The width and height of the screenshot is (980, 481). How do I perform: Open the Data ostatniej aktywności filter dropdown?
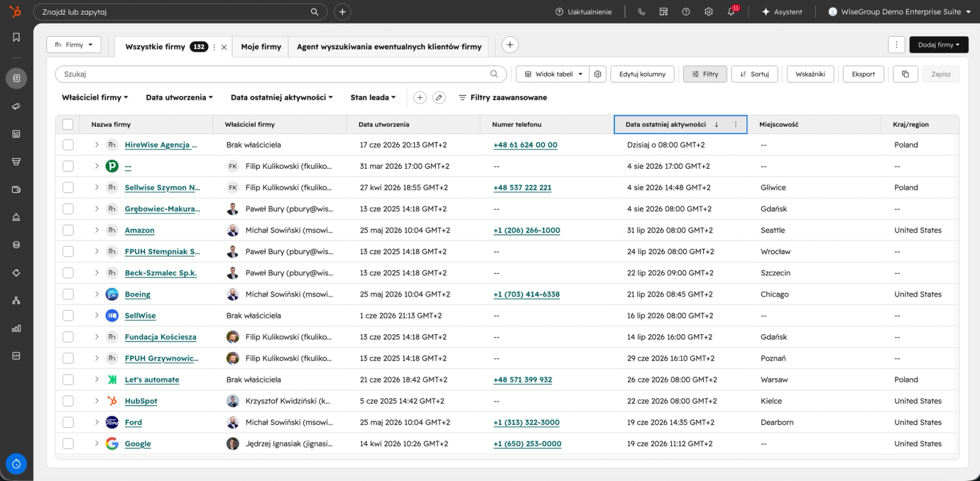point(282,97)
